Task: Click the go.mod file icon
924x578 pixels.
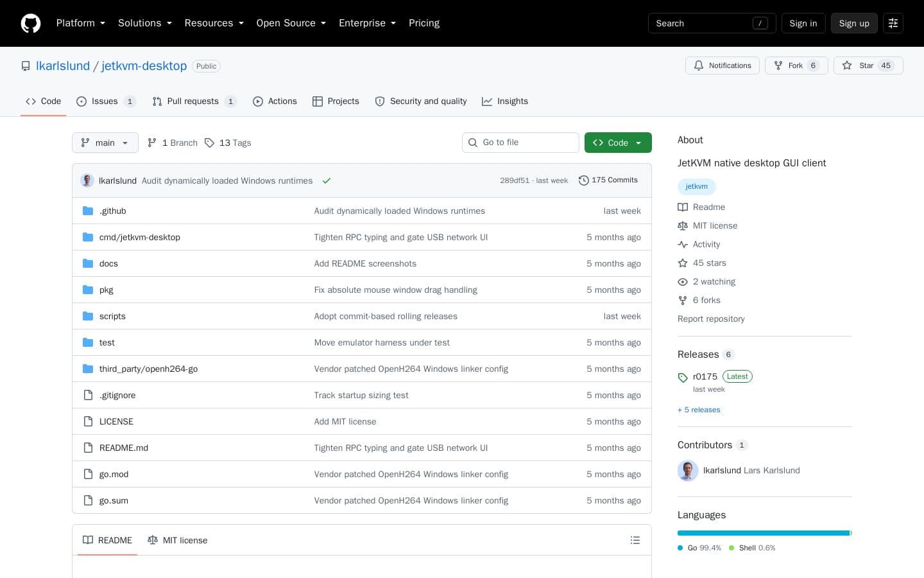Action: click(88, 474)
